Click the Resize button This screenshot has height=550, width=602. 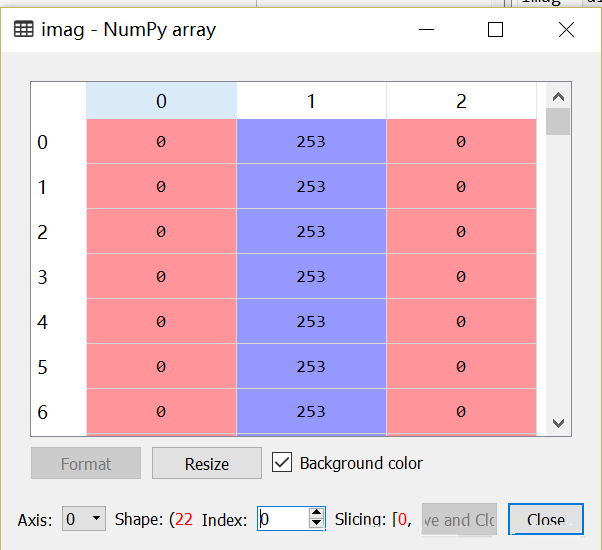[207, 464]
